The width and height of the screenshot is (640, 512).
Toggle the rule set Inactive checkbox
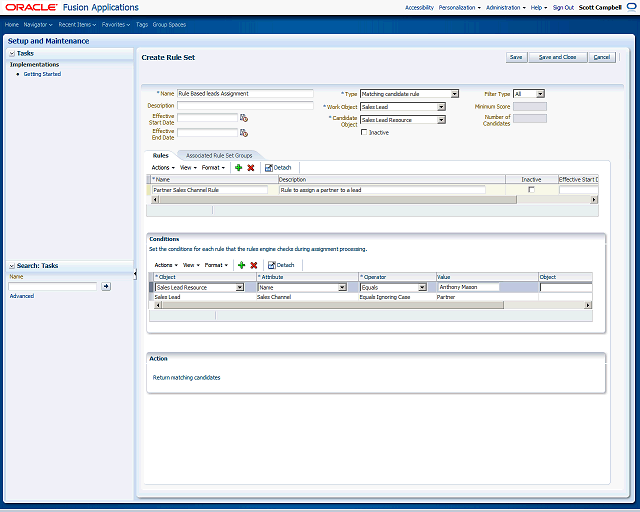pos(364,132)
